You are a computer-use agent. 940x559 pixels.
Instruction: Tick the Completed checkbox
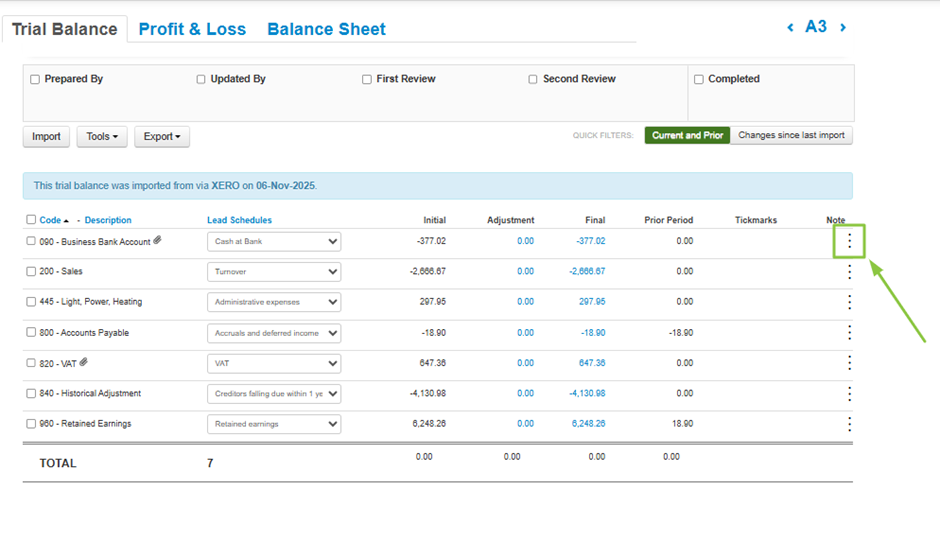point(699,79)
